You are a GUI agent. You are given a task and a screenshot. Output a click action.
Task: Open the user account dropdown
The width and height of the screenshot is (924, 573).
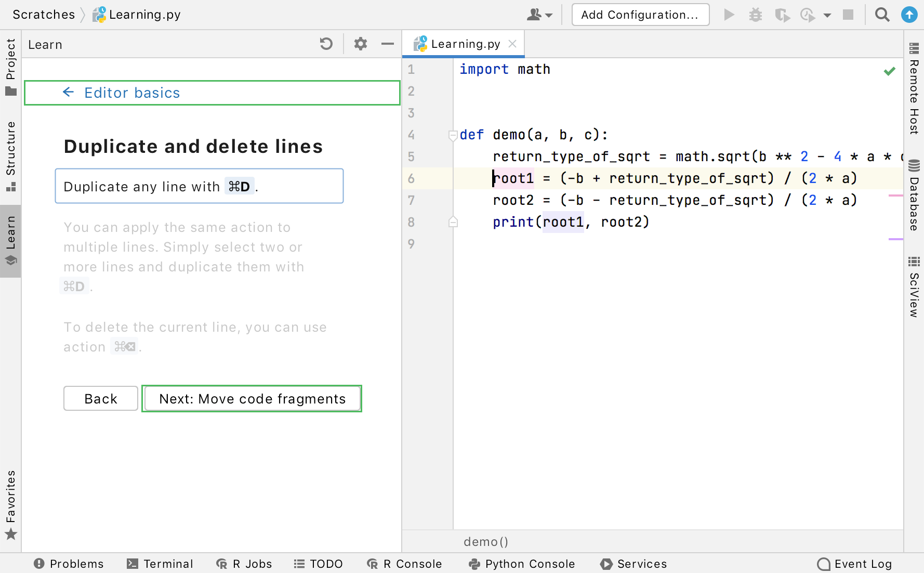pos(539,15)
